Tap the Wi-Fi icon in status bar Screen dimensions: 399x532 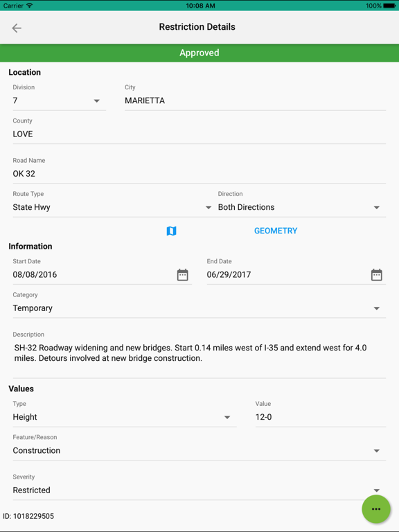pyautogui.click(x=30, y=6)
